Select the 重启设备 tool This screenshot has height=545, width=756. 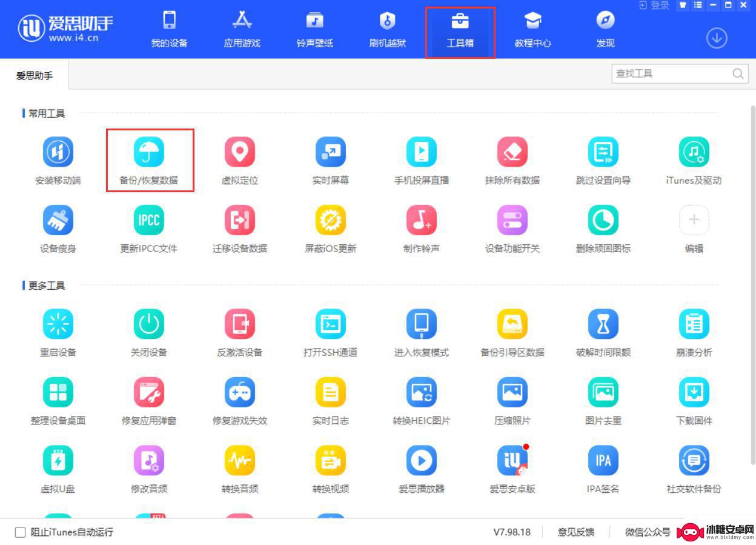coord(58,324)
